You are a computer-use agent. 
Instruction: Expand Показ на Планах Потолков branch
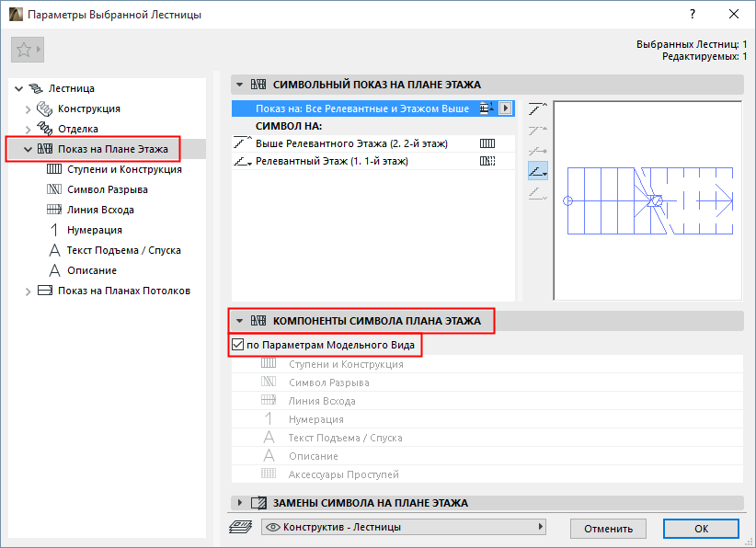(x=28, y=291)
